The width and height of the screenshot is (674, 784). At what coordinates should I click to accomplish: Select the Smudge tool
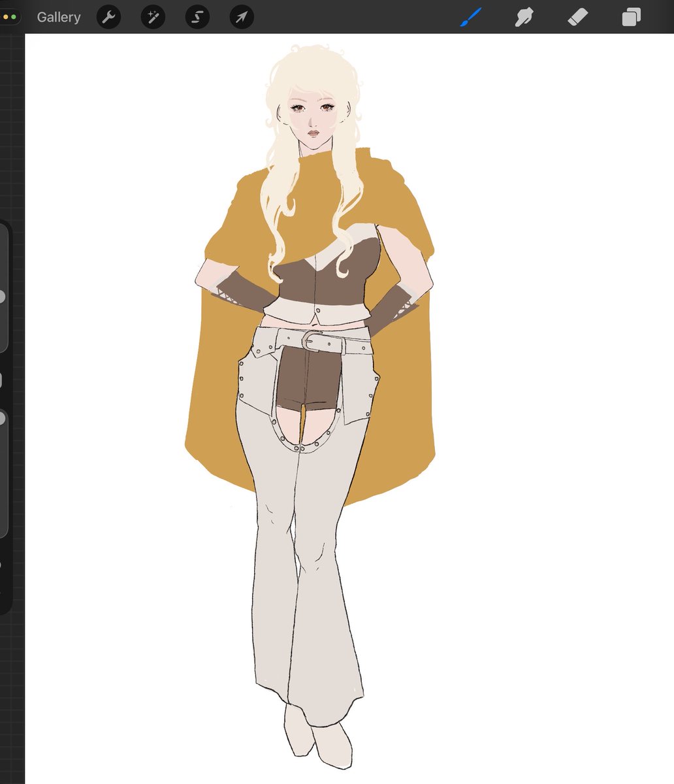click(524, 17)
